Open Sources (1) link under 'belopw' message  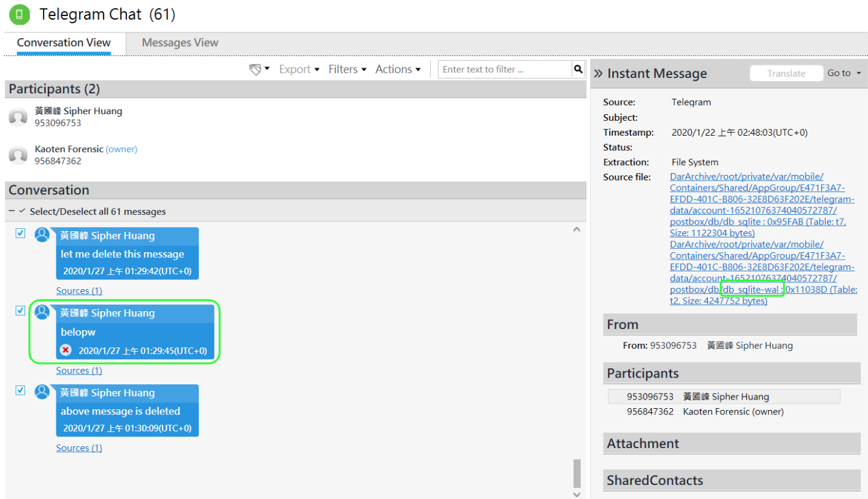pos(79,371)
